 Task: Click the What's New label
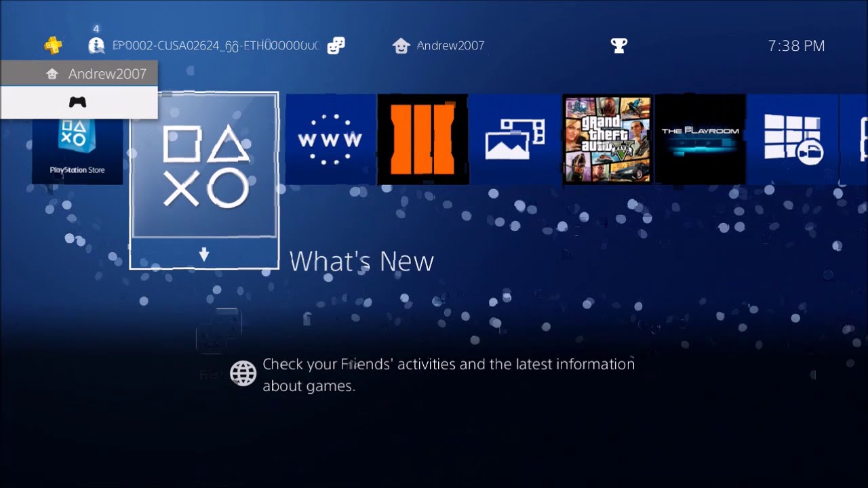coord(361,261)
